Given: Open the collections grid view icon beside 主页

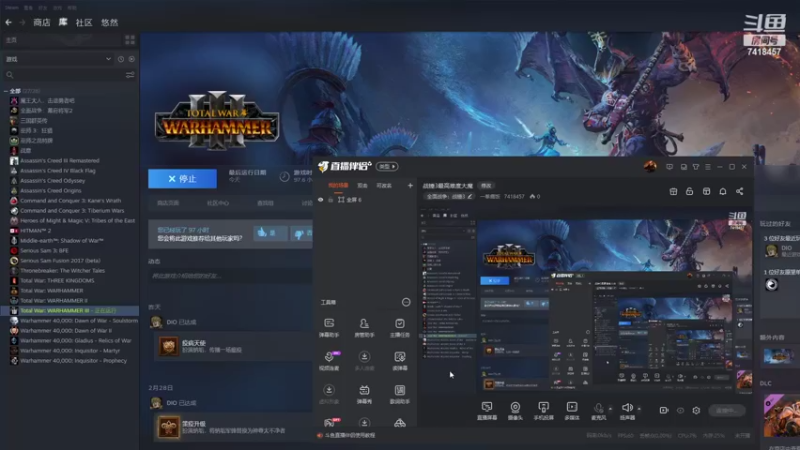Looking at the screenshot, I should click(130, 40).
